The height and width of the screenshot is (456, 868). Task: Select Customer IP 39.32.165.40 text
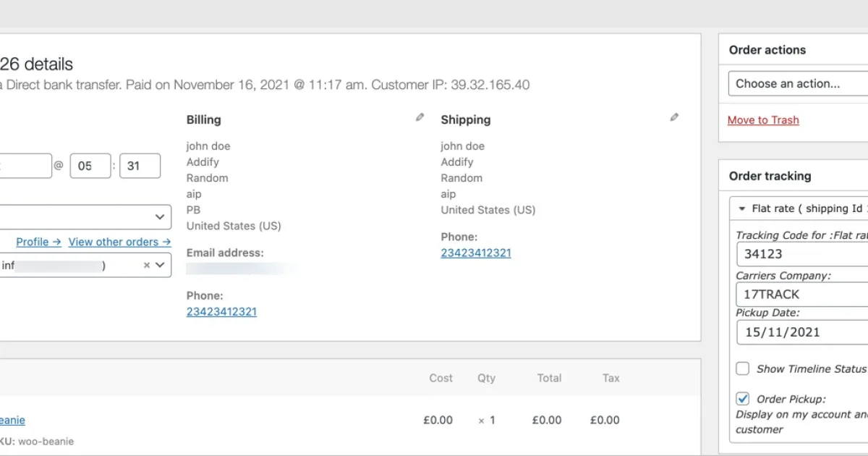(452, 85)
